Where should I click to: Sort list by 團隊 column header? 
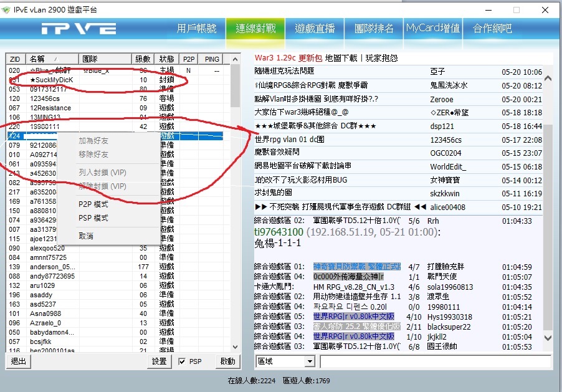[105, 59]
